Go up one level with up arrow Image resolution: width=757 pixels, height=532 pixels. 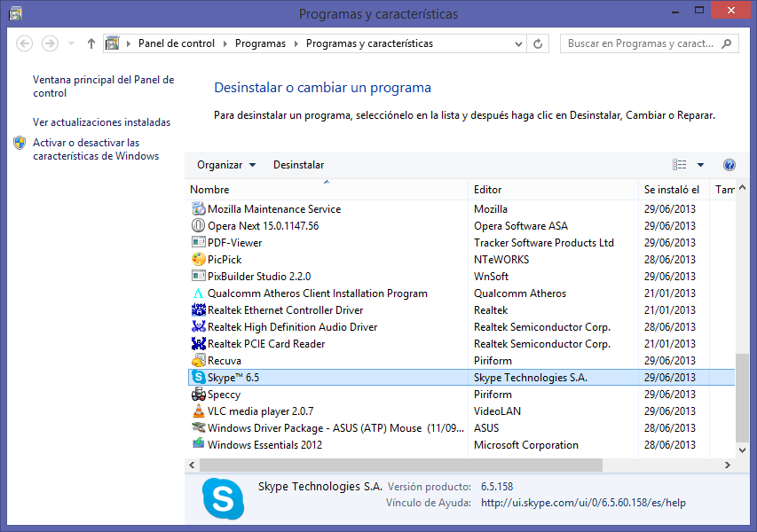[91, 43]
